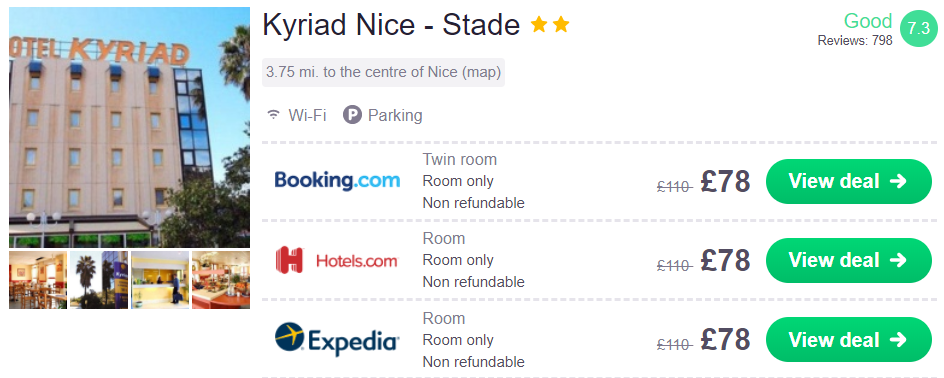944x378 pixels.
Task: Click the Expedia logo
Action: [x=337, y=339]
